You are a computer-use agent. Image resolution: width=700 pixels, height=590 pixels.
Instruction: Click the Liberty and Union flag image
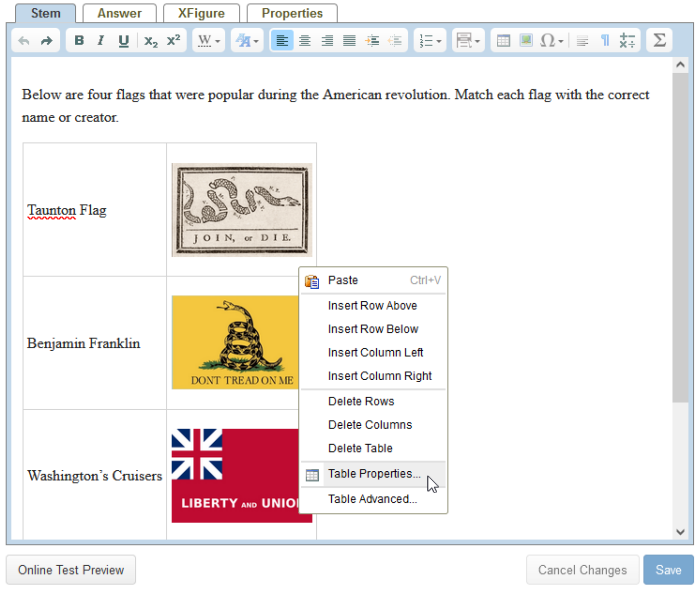pyautogui.click(x=235, y=476)
